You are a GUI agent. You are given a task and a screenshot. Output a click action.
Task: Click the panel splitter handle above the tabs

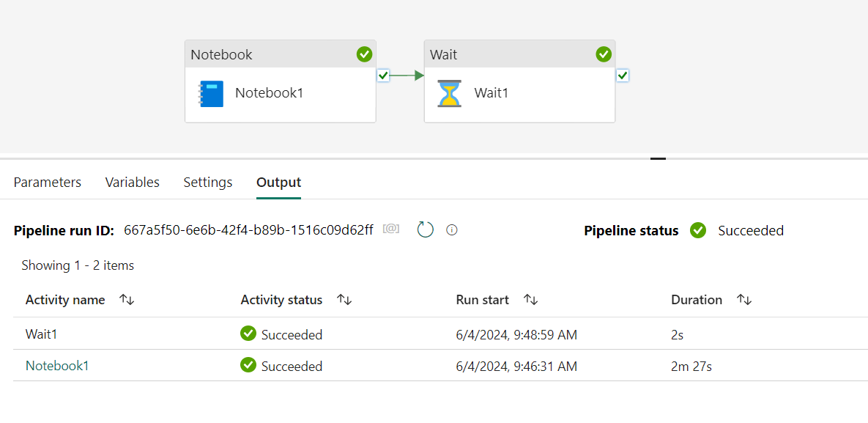pyautogui.click(x=658, y=158)
